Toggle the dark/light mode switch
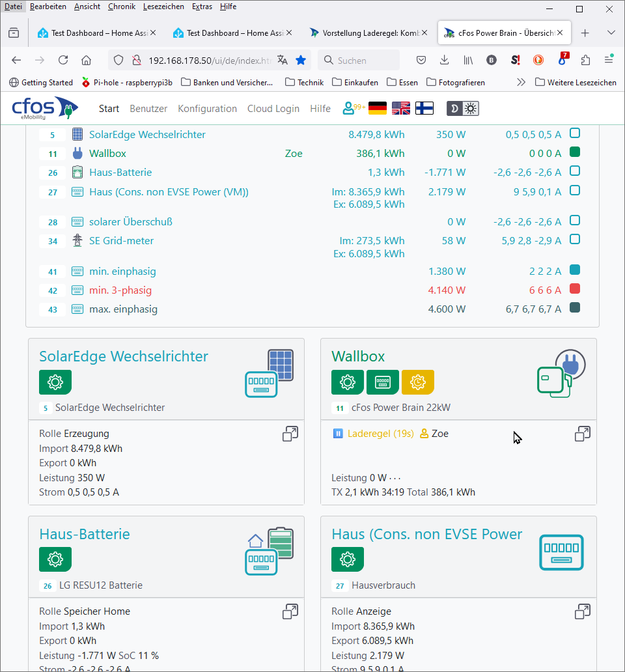625x672 pixels. click(463, 109)
